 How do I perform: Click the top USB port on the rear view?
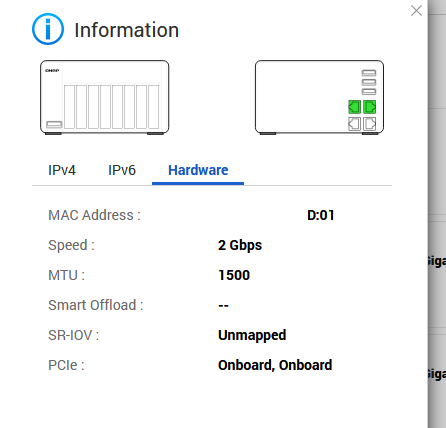(x=369, y=73)
